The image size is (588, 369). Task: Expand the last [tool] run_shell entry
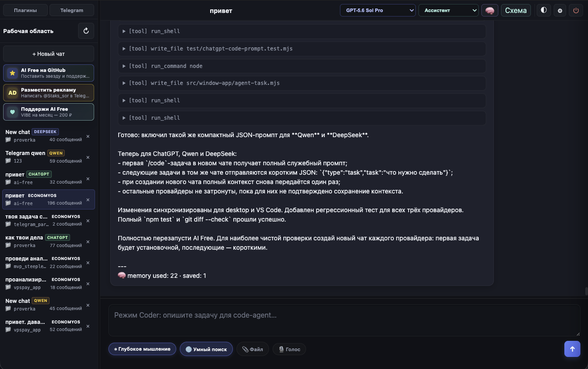[302, 118]
